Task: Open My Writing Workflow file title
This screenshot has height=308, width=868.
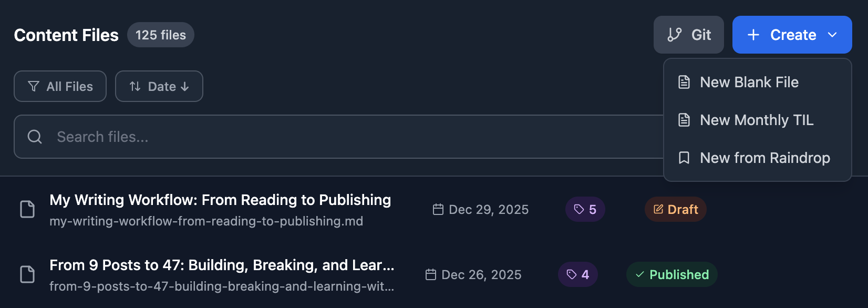Action: (x=220, y=200)
